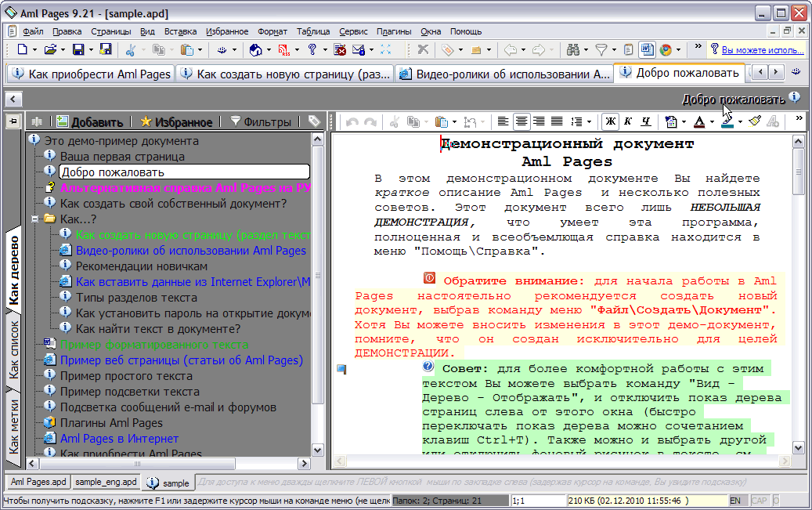Click the RSS feed icon
812x510 pixels.
(x=283, y=50)
